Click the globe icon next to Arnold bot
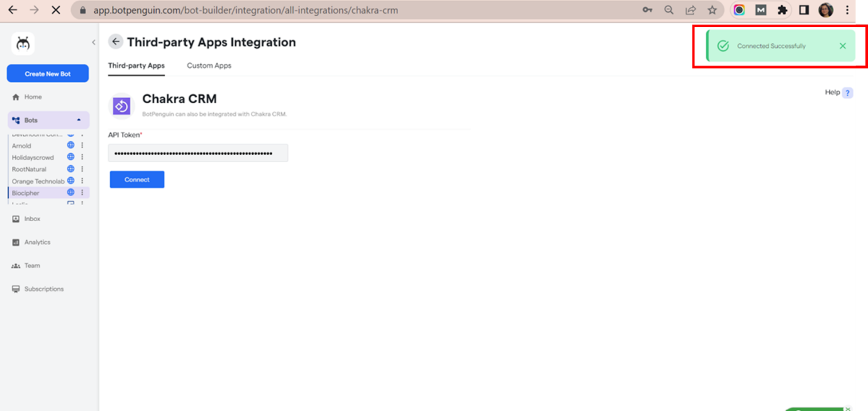This screenshot has width=868, height=411. pyautogui.click(x=70, y=145)
